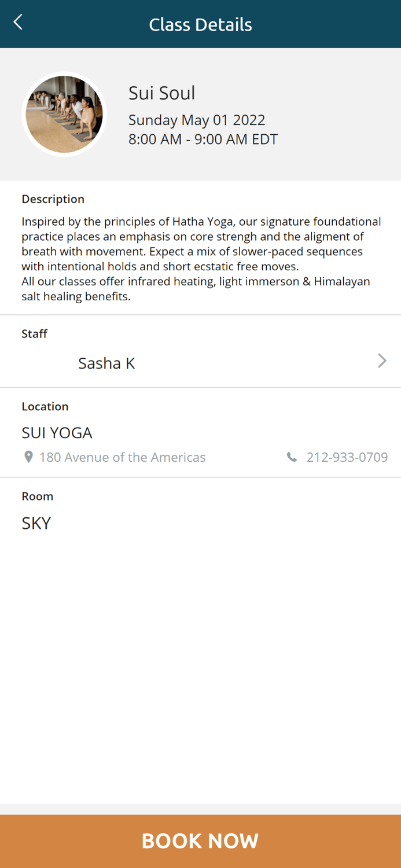Select the Room label
401x868 pixels.
tap(37, 496)
